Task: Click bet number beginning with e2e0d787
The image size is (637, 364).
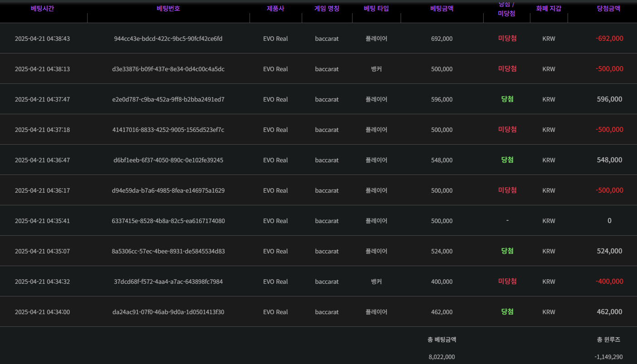Action: click(x=168, y=99)
